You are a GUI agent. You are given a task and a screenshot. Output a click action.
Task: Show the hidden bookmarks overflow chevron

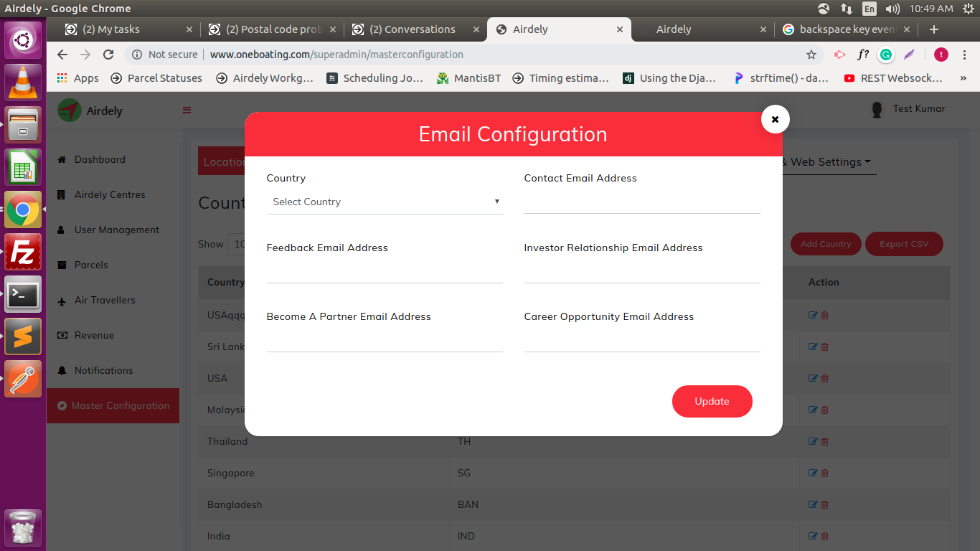[963, 78]
